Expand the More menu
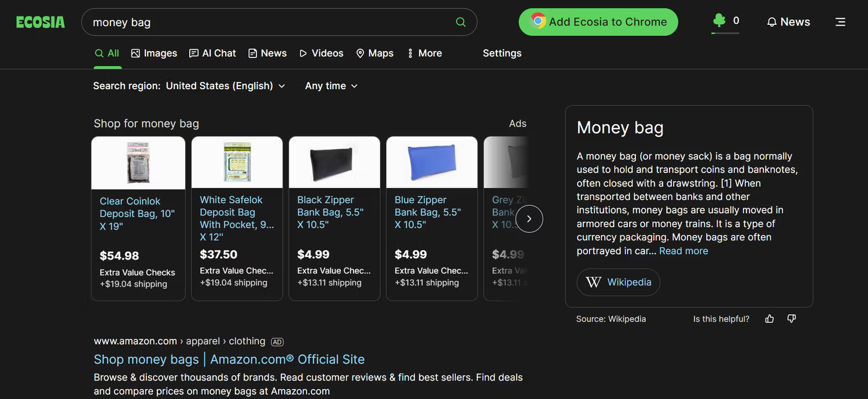The image size is (868, 399). click(x=425, y=53)
